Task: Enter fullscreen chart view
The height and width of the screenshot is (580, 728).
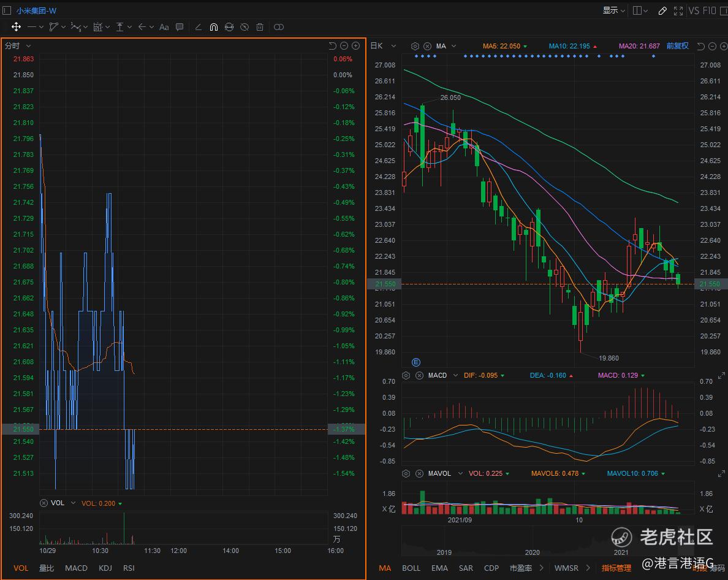Action: [678, 10]
